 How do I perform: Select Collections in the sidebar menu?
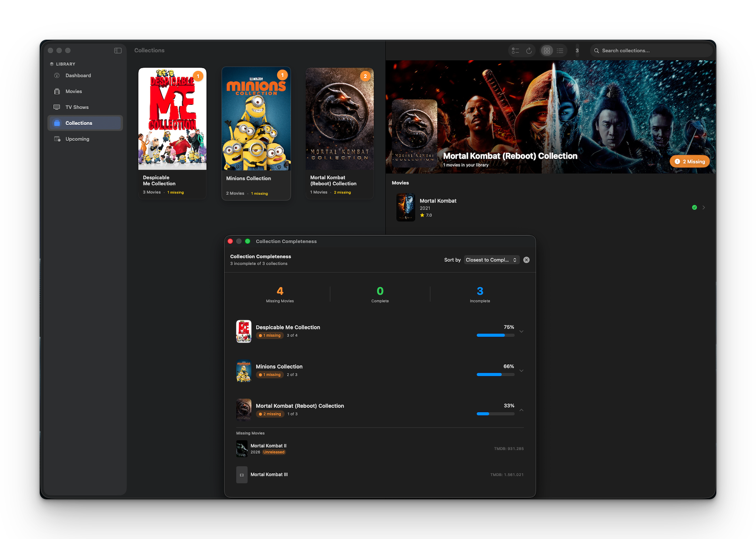click(79, 123)
